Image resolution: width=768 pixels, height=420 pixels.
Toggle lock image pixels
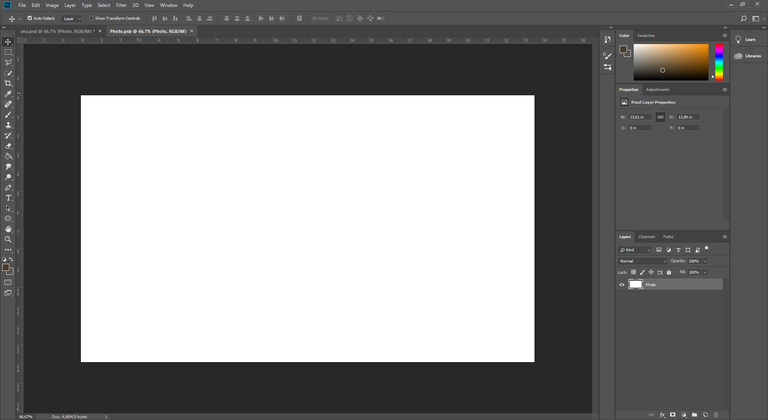(x=642, y=272)
